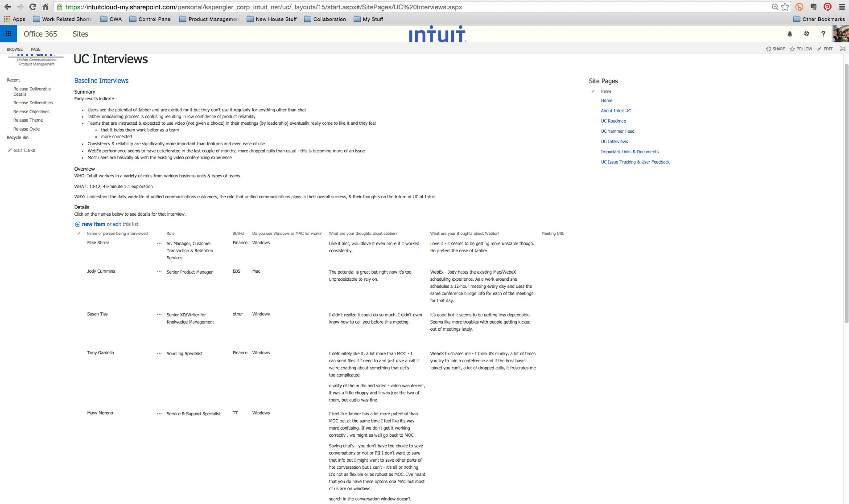
Task: Open SharePoint notifications bell
Action: click(789, 33)
